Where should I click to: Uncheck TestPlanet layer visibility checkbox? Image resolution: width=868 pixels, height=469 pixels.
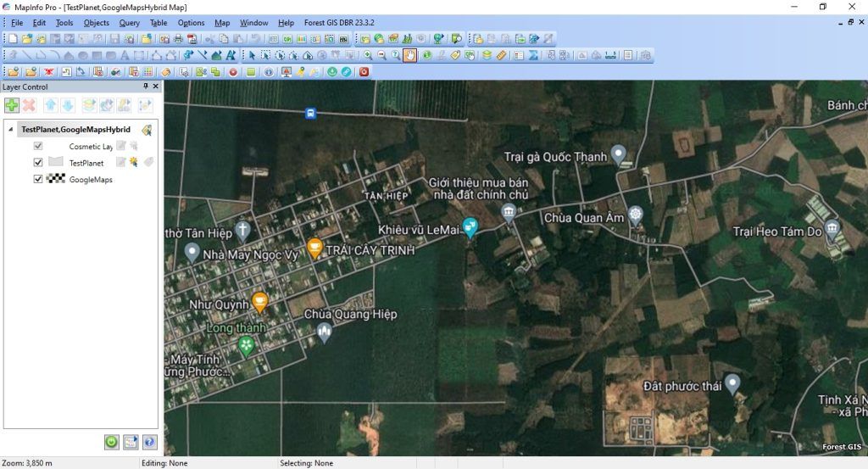(x=38, y=162)
